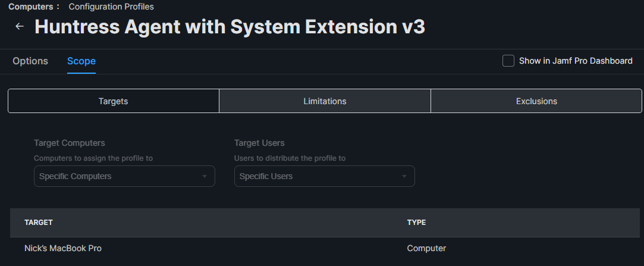Open the Exclusions section

pyautogui.click(x=536, y=101)
